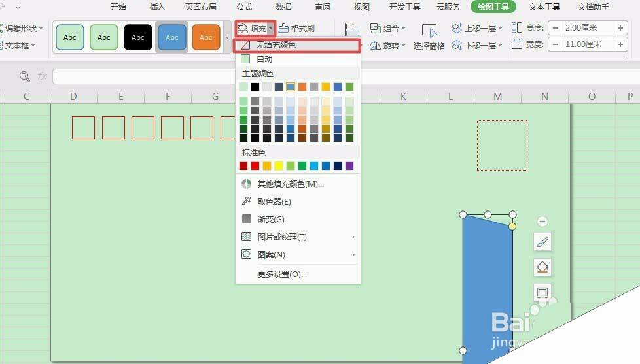Viewport: 640px width, 364px height.
Task: Click floating shape outline icon
Action: [x=542, y=292]
